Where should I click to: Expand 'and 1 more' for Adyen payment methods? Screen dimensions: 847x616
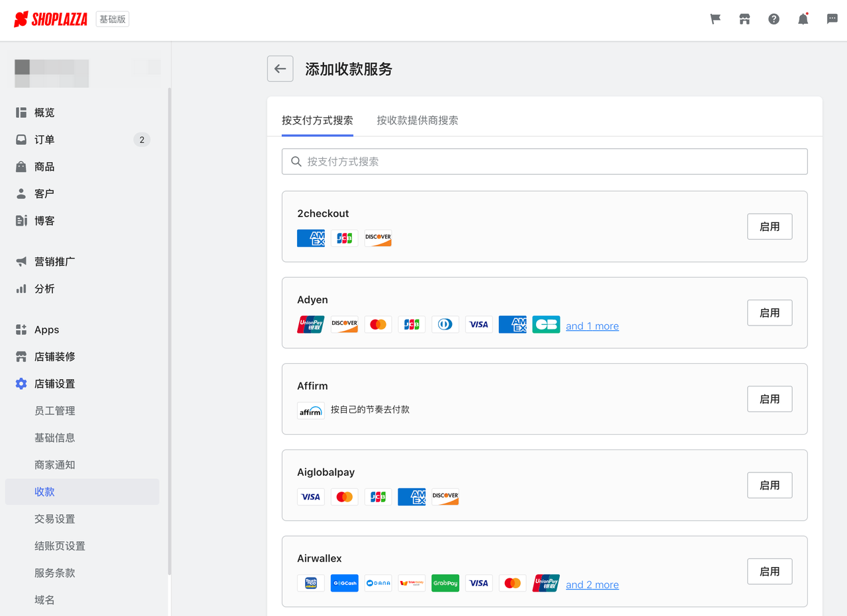point(592,326)
